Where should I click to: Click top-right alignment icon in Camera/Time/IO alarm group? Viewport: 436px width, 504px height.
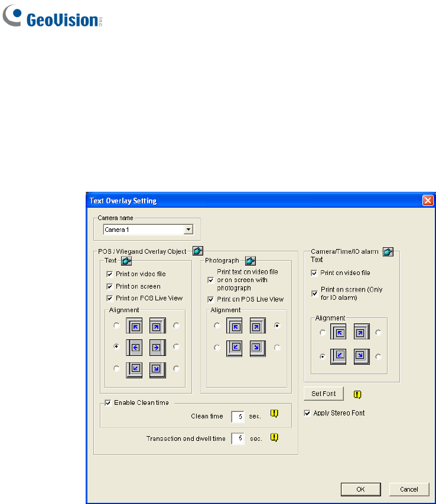click(362, 332)
